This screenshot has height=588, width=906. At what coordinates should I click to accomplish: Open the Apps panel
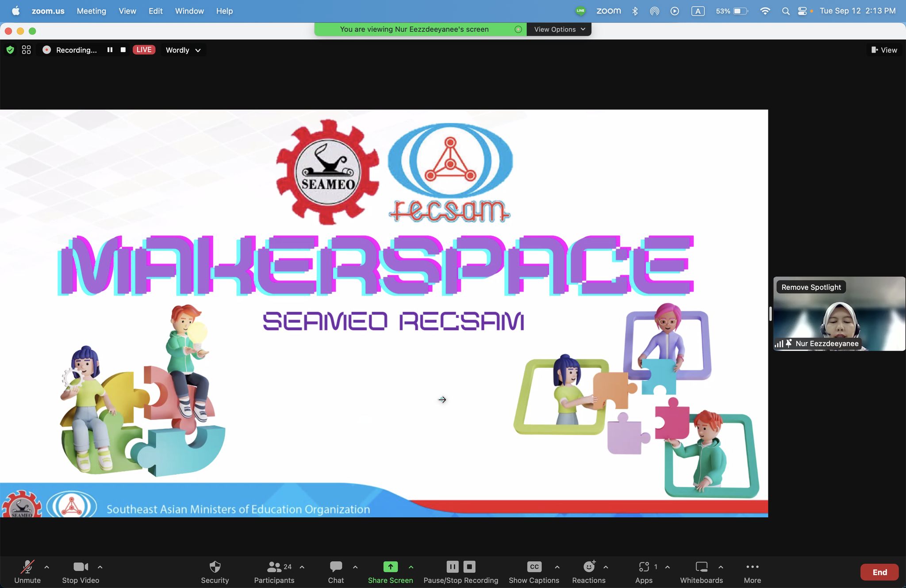click(x=644, y=572)
